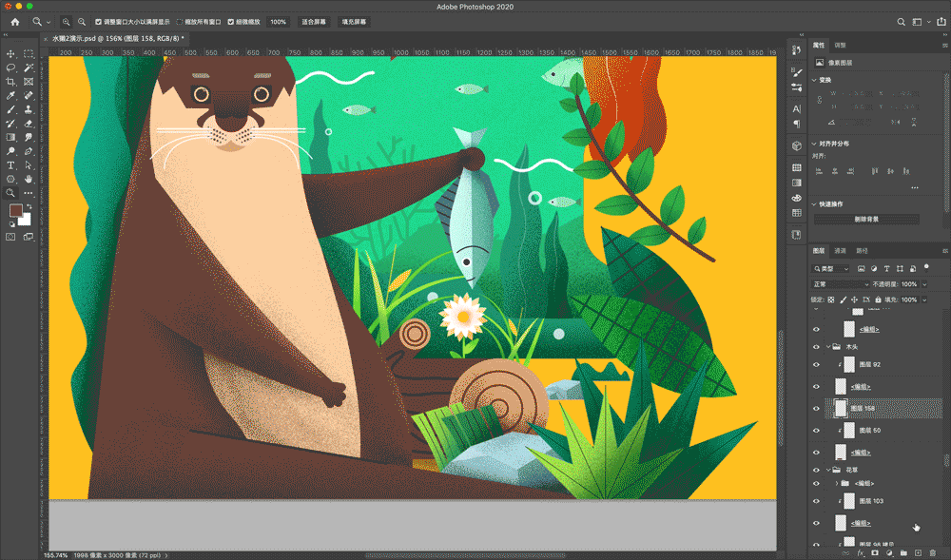Choose the Zoom In mode in options bar
This screenshot has height=560, width=951.
(x=67, y=22)
